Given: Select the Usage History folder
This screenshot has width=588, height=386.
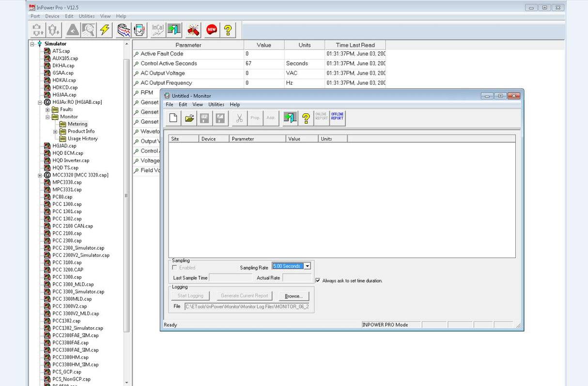Looking at the screenshot, I should click(x=82, y=139).
